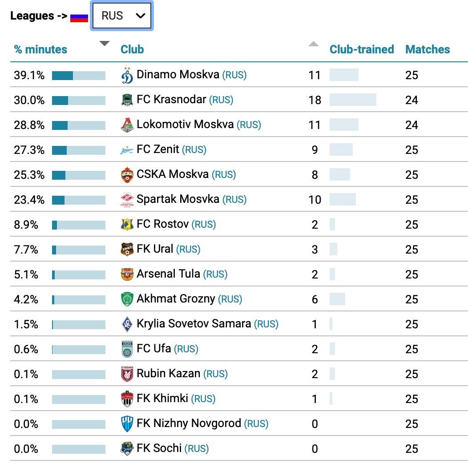
Task: Click the Akhmat Grozny club crest
Action: click(x=127, y=299)
